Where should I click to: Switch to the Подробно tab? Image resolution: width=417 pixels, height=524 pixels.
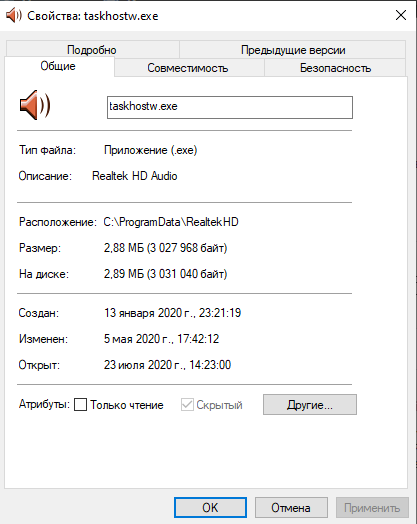pyautogui.click(x=92, y=49)
